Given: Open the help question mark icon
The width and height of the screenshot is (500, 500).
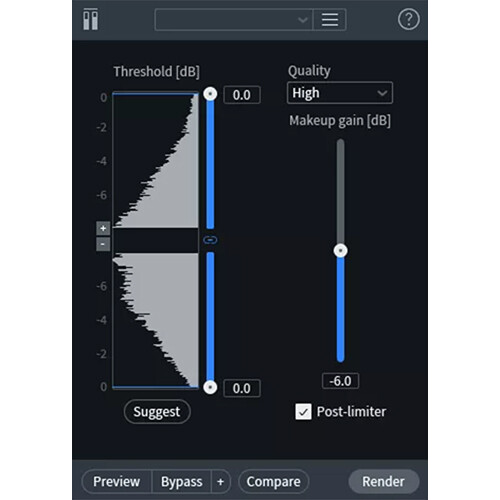Looking at the screenshot, I should tap(409, 20).
